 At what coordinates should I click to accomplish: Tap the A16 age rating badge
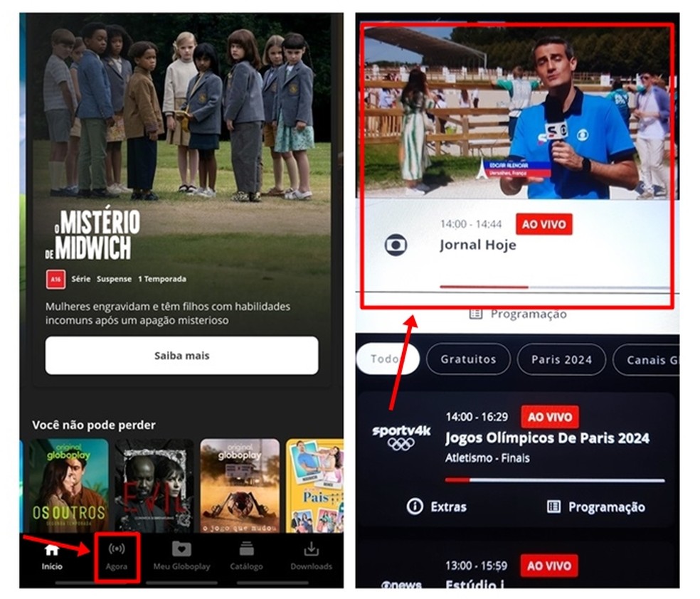pyautogui.click(x=55, y=280)
